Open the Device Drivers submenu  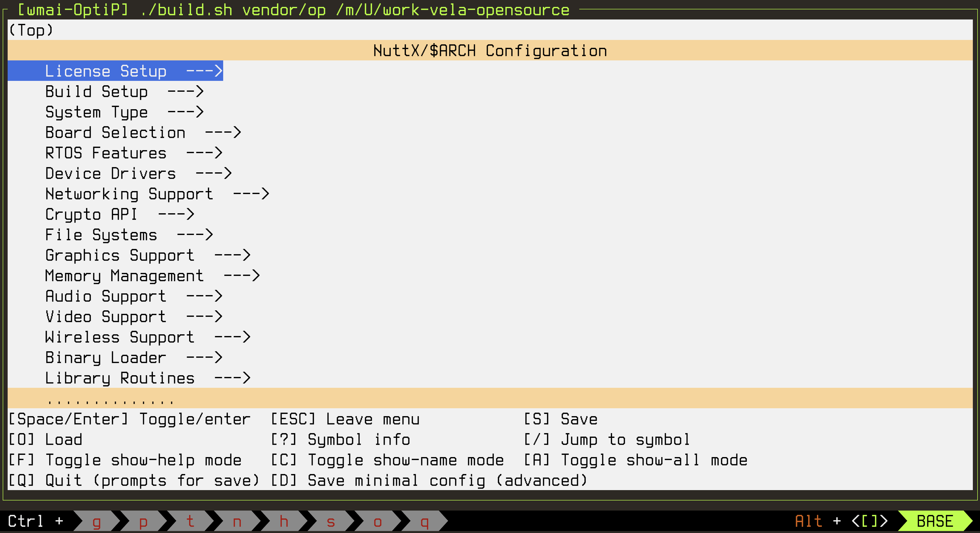[x=139, y=174]
